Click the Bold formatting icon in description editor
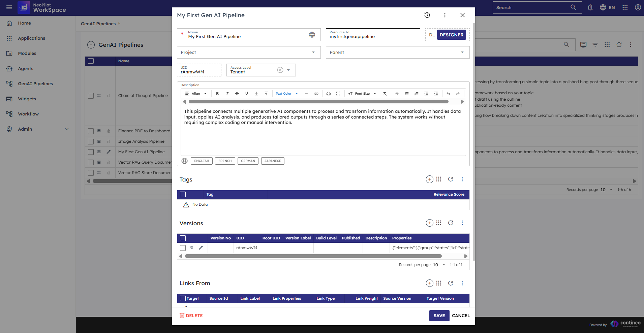Screen dimensions: 644x333 217,94
